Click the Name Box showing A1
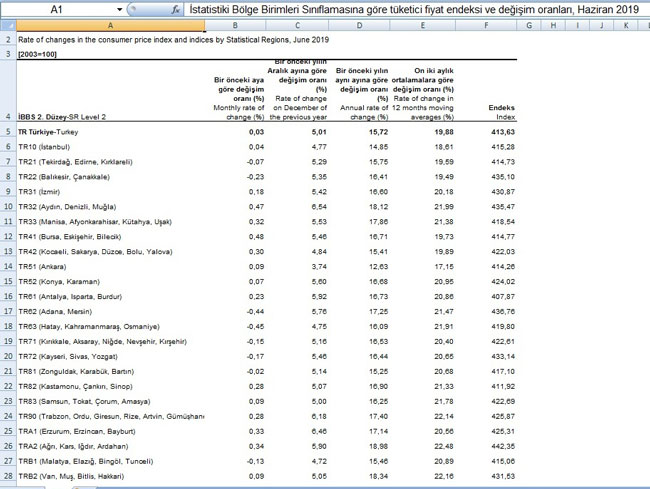The height and width of the screenshot is (489, 650). [58, 9]
